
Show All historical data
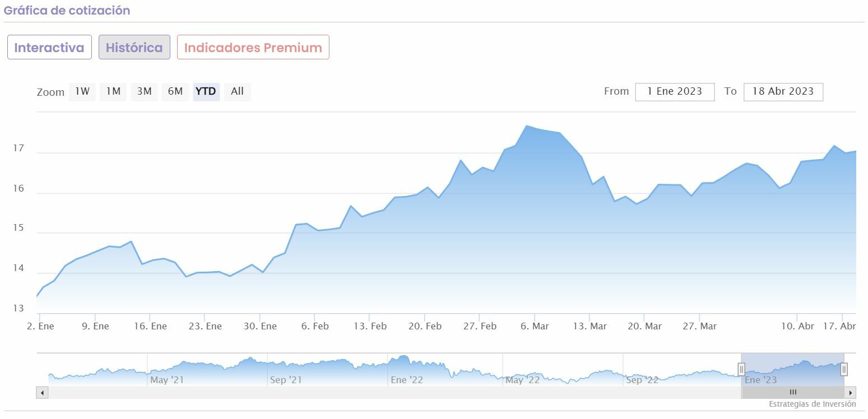pos(238,91)
